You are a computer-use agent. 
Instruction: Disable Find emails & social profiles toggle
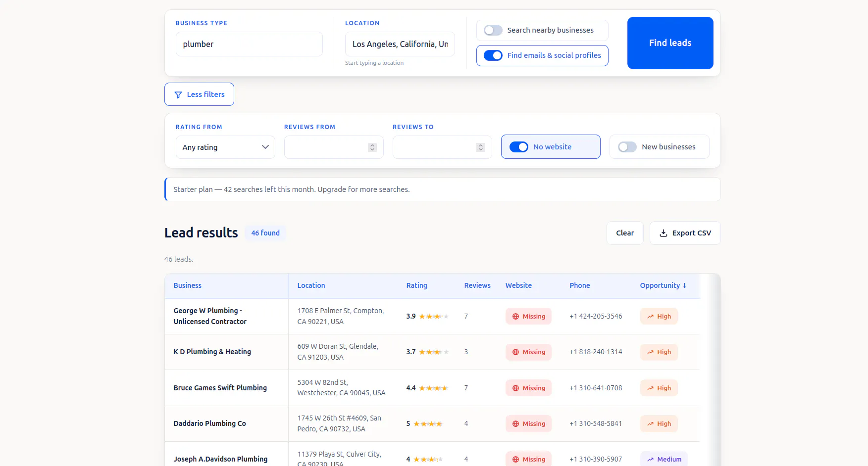493,55
